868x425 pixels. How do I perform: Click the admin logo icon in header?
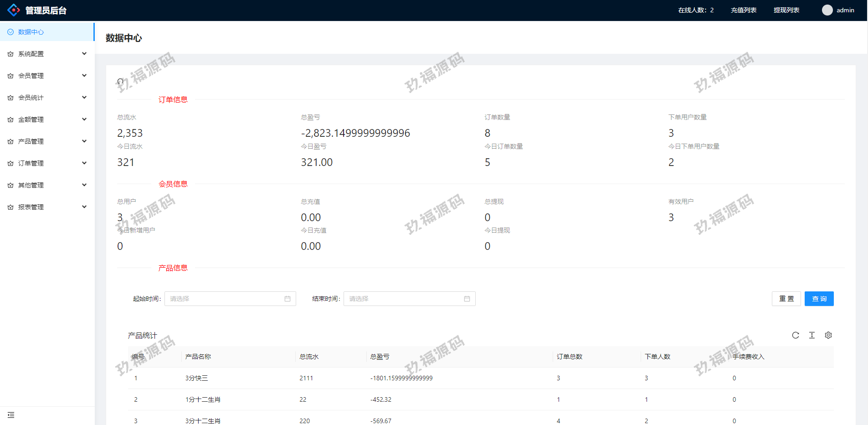coord(14,10)
